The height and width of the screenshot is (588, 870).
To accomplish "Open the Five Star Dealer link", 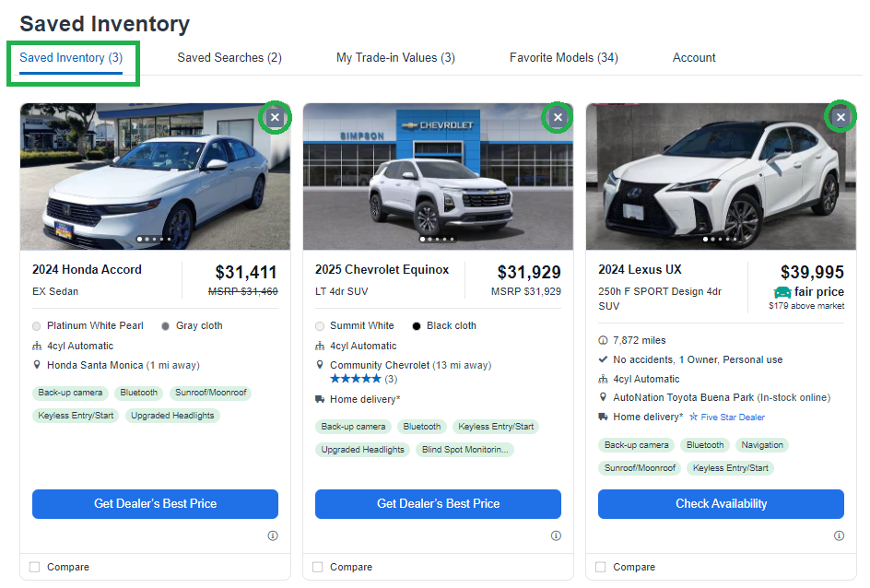I will pos(727,417).
